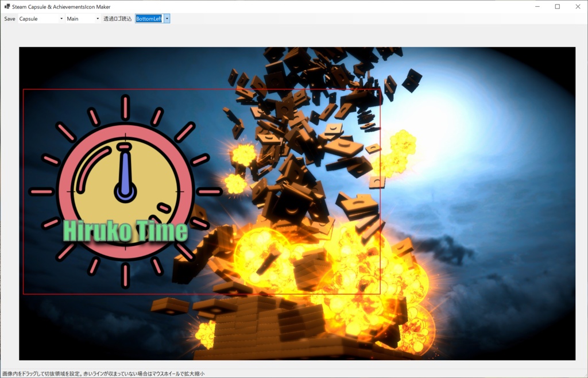Click the highlighted BottomLeft combo box value

(x=148, y=18)
